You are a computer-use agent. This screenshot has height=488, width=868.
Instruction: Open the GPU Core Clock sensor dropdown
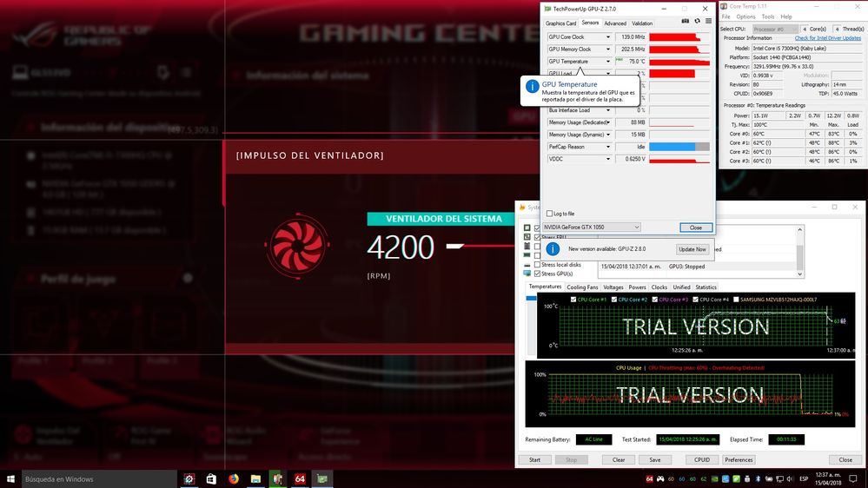coord(608,37)
